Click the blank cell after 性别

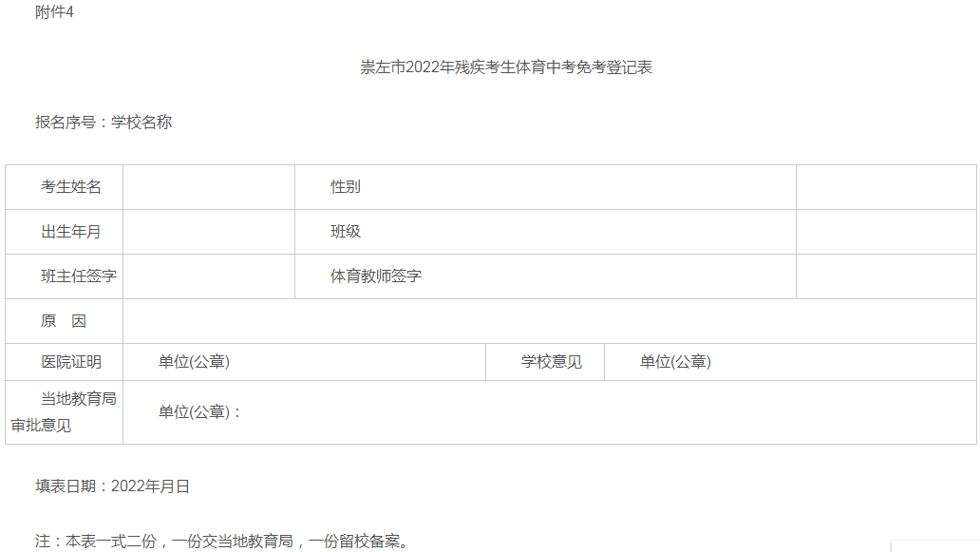click(x=886, y=187)
